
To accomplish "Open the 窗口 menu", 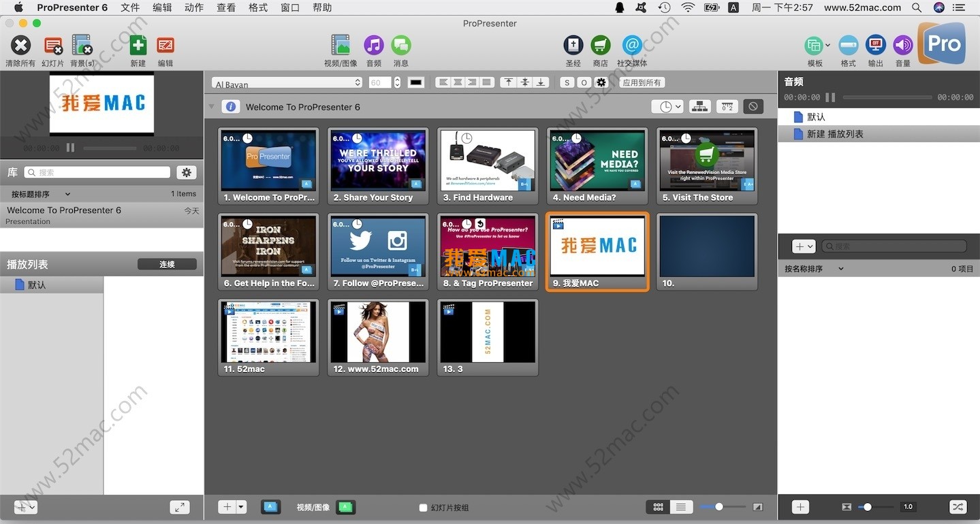I will coord(290,7).
